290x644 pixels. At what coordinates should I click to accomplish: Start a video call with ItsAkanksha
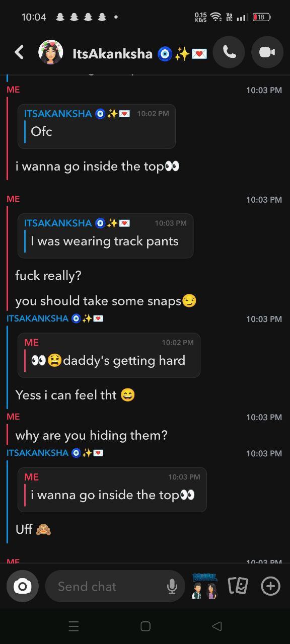(x=267, y=52)
